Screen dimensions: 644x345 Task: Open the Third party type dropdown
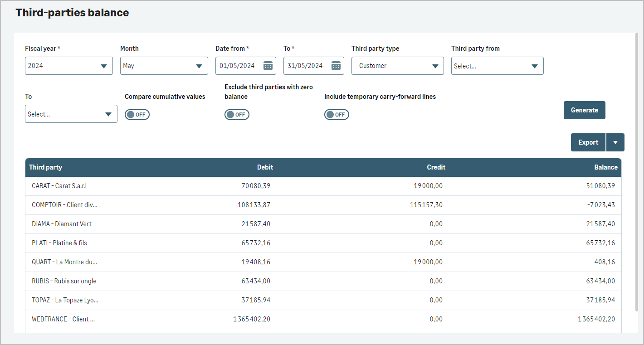[x=398, y=66]
